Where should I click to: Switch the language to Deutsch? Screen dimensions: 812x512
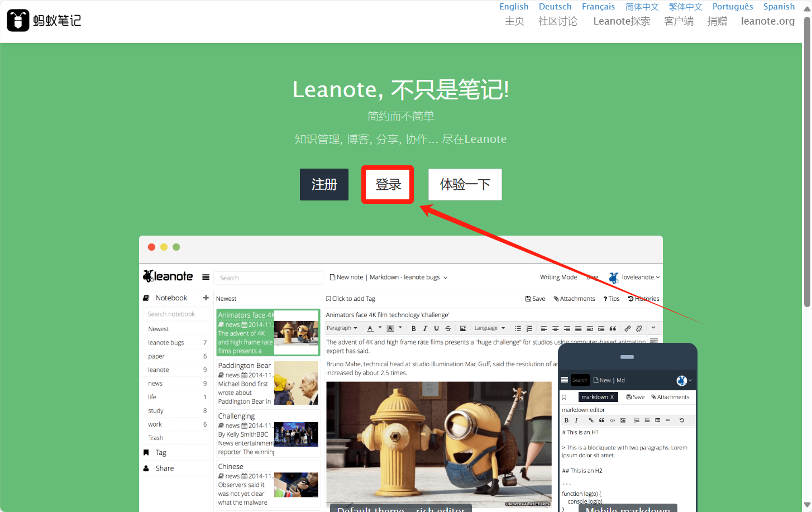tap(555, 7)
